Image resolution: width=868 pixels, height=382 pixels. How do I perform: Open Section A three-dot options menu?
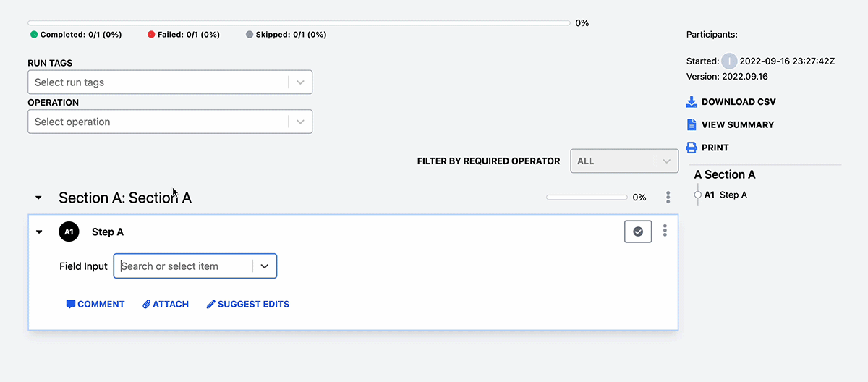coord(668,198)
